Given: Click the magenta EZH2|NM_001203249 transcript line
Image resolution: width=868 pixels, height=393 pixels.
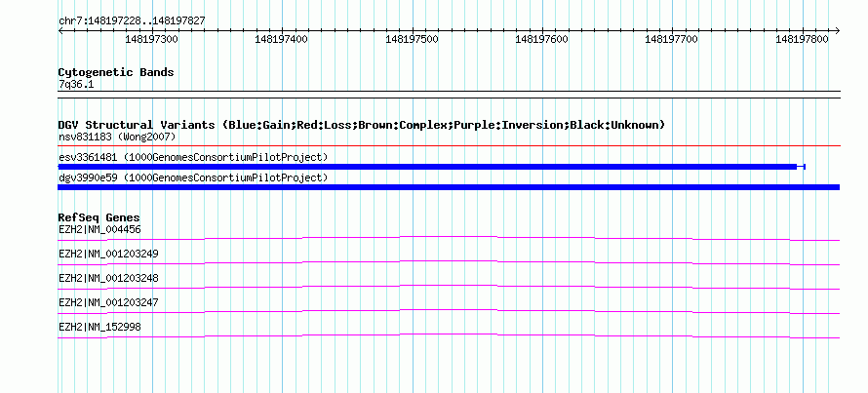Looking at the screenshot, I should 449,263.
